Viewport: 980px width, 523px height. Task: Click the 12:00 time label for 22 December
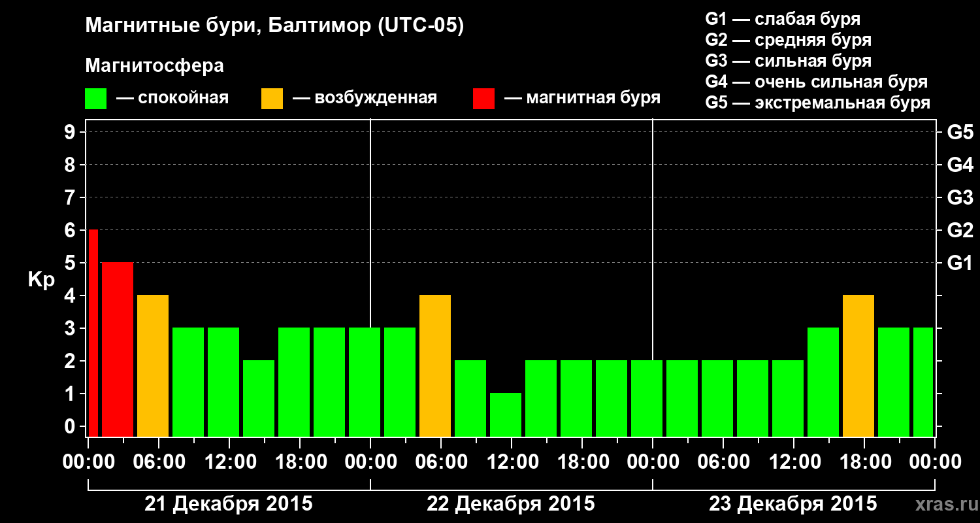point(512,462)
